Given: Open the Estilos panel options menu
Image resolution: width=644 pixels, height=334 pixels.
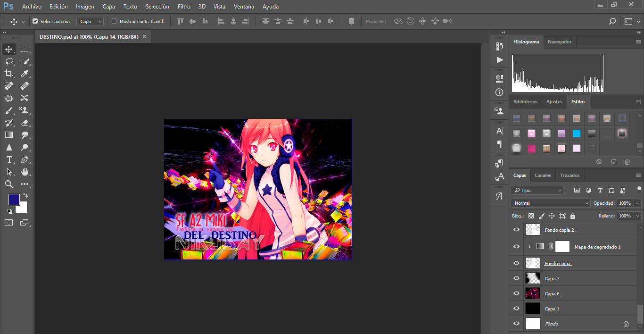Looking at the screenshot, I should pos(638,102).
